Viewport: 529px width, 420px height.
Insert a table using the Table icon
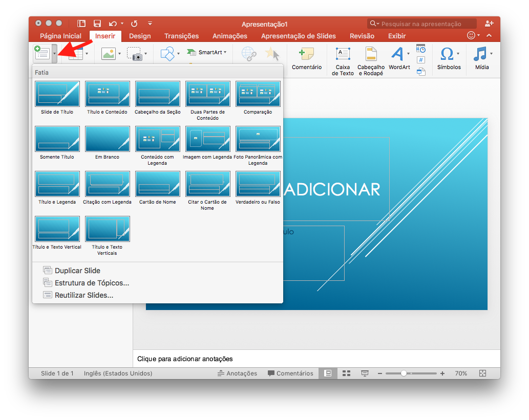(76, 54)
